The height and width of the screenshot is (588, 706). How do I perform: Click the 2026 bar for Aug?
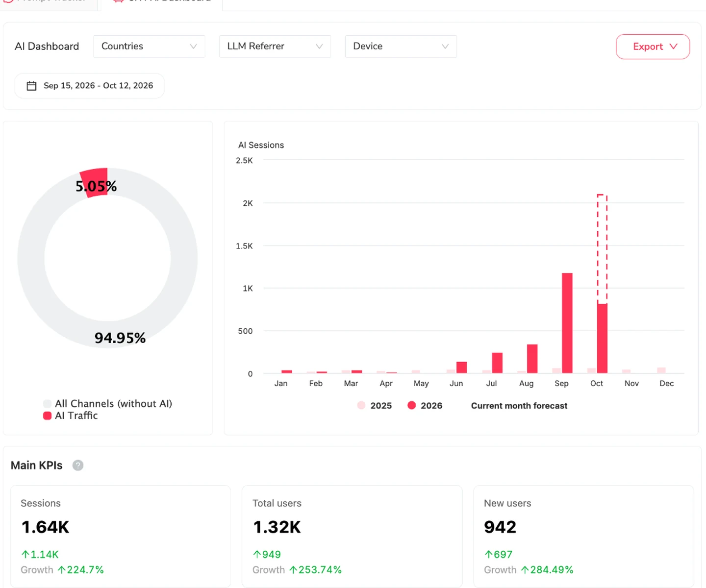tap(532, 359)
